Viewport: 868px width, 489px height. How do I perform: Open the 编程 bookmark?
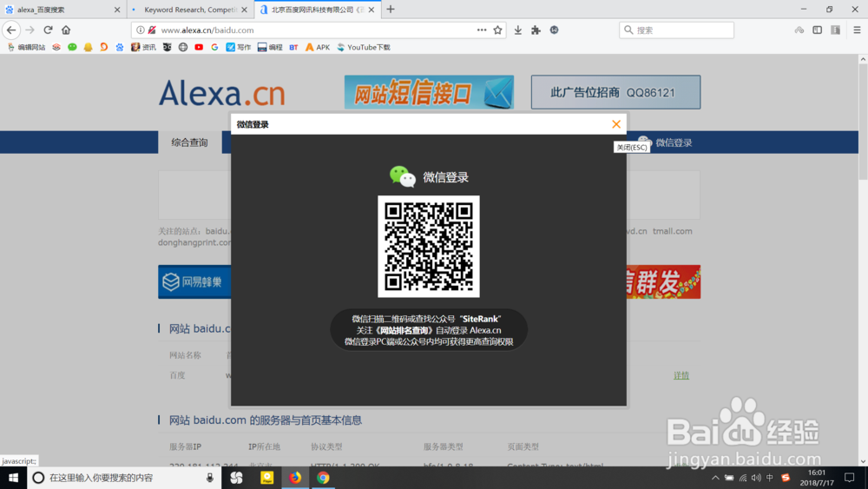pyautogui.click(x=270, y=47)
